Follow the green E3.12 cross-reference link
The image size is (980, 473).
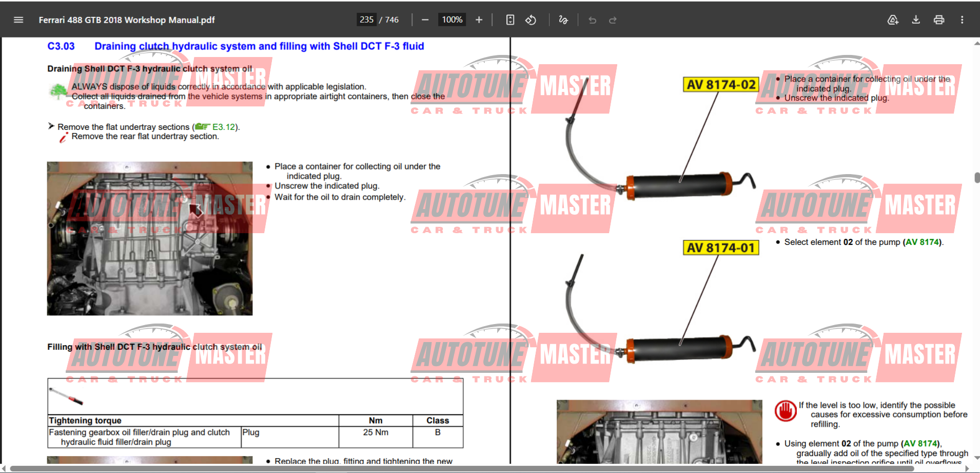223,127
